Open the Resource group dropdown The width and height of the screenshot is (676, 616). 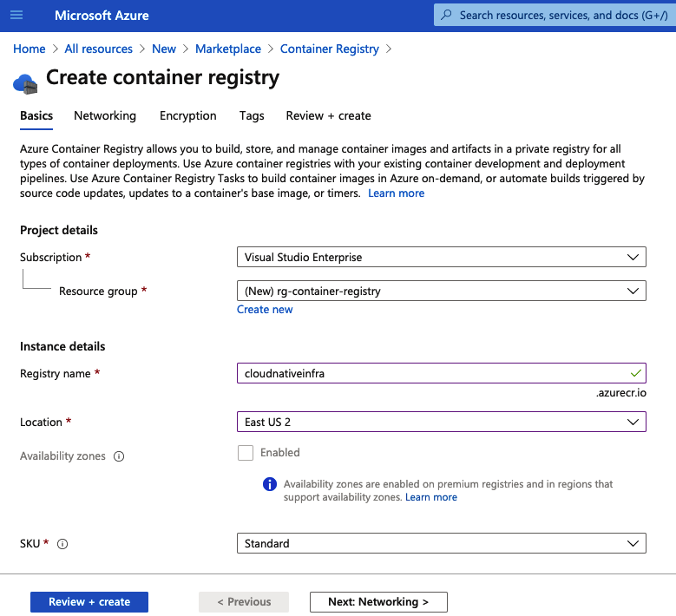[441, 292]
